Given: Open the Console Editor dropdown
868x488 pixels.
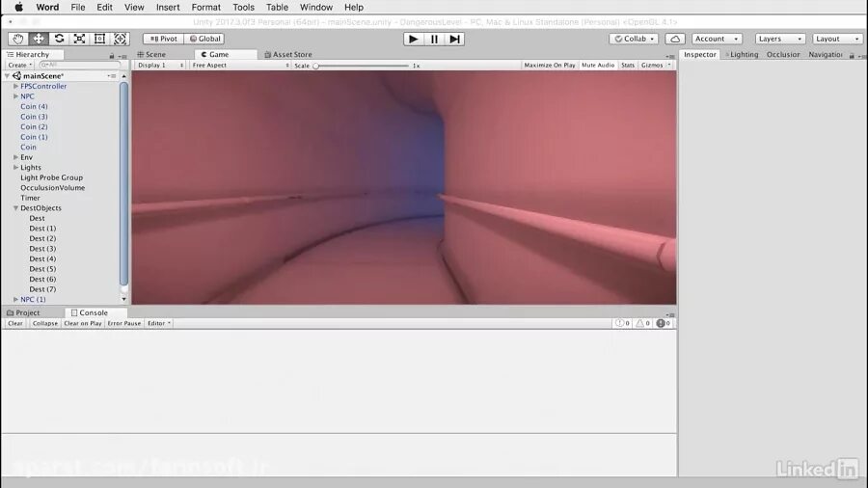Looking at the screenshot, I should (159, 323).
